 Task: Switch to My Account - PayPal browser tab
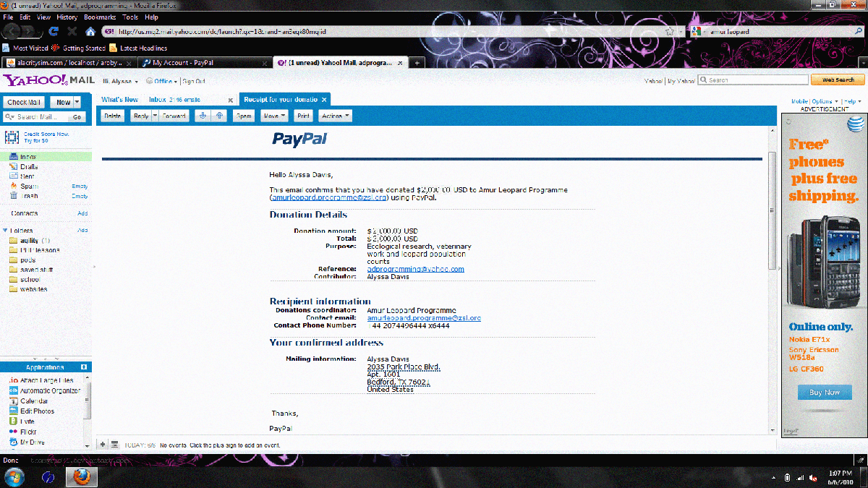coord(182,63)
